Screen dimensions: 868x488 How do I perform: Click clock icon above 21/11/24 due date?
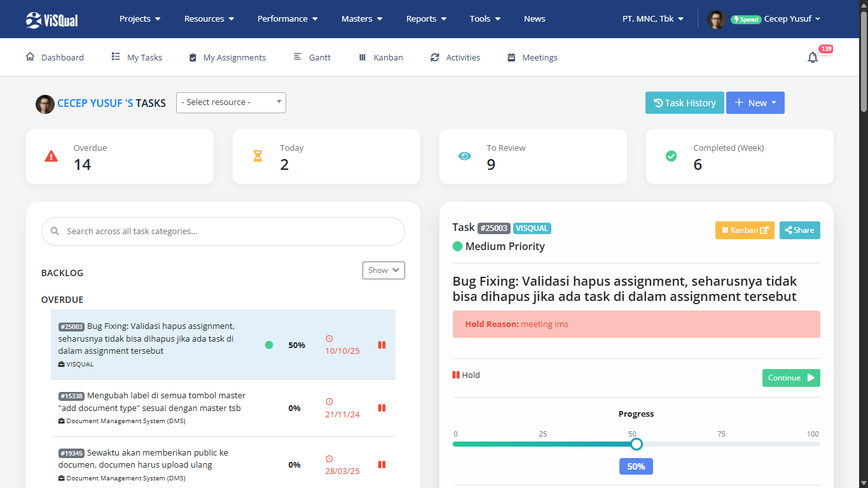(x=329, y=401)
